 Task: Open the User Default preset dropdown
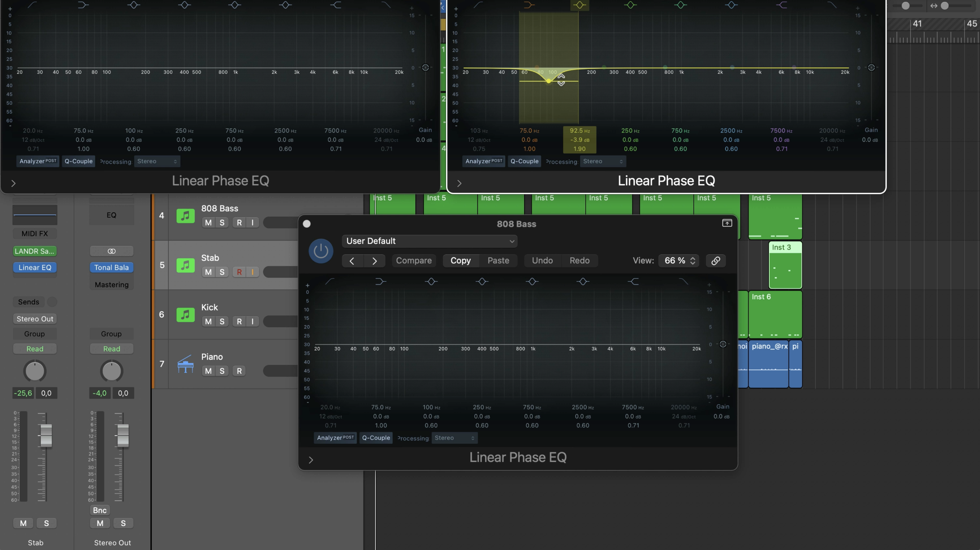[429, 241]
